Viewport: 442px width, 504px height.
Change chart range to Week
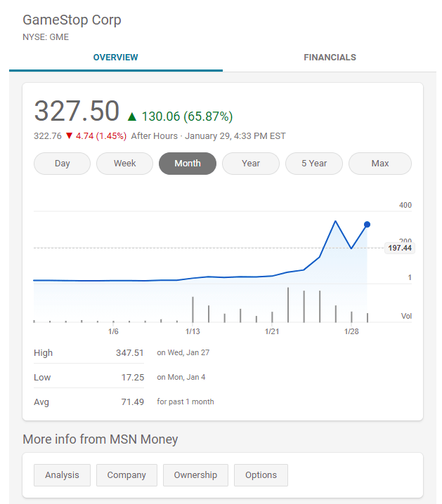pyautogui.click(x=125, y=164)
